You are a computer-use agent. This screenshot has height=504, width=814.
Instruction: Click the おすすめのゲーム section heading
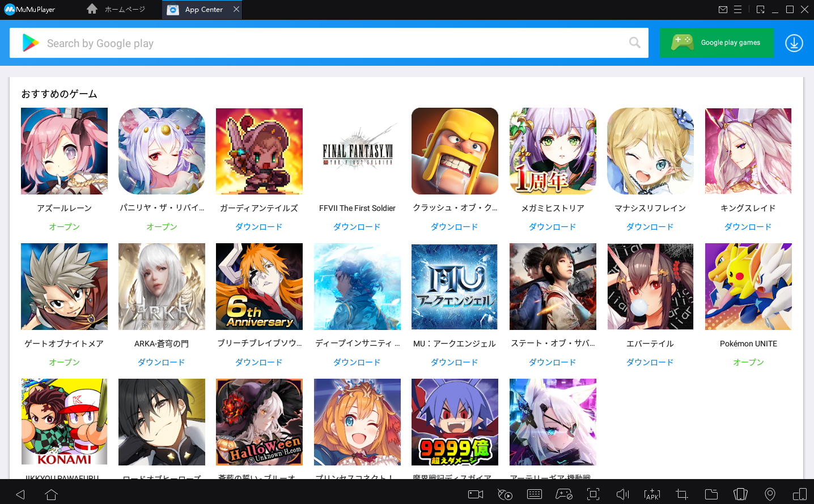[59, 94]
